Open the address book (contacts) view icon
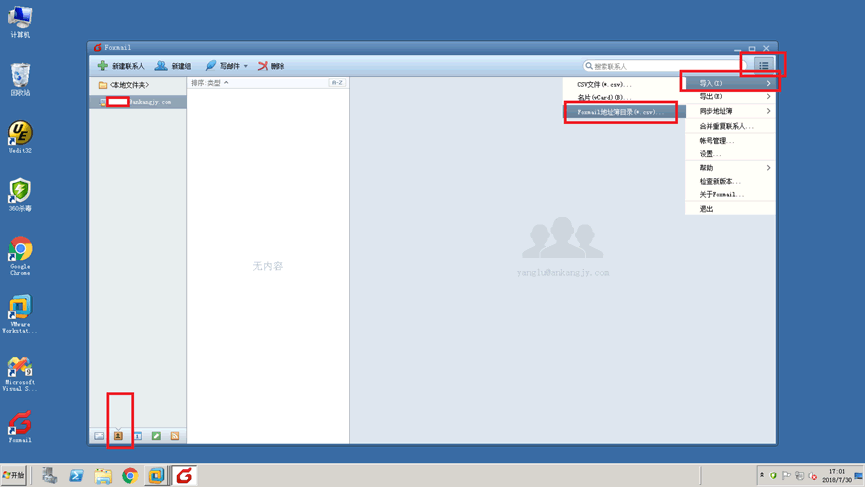Image resolution: width=865 pixels, height=487 pixels. (118, 436)
